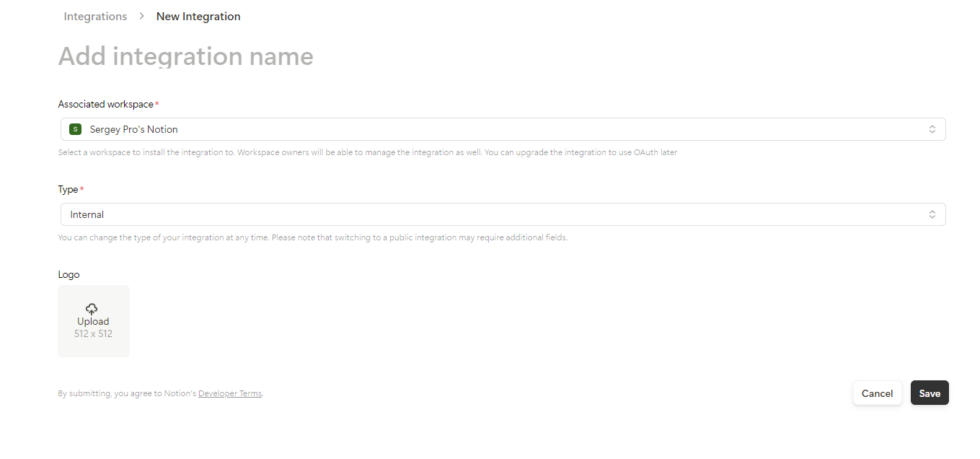Click the 512 x 512 size text
This screenshot has height=459, width=980.
(x=93, y=333)
